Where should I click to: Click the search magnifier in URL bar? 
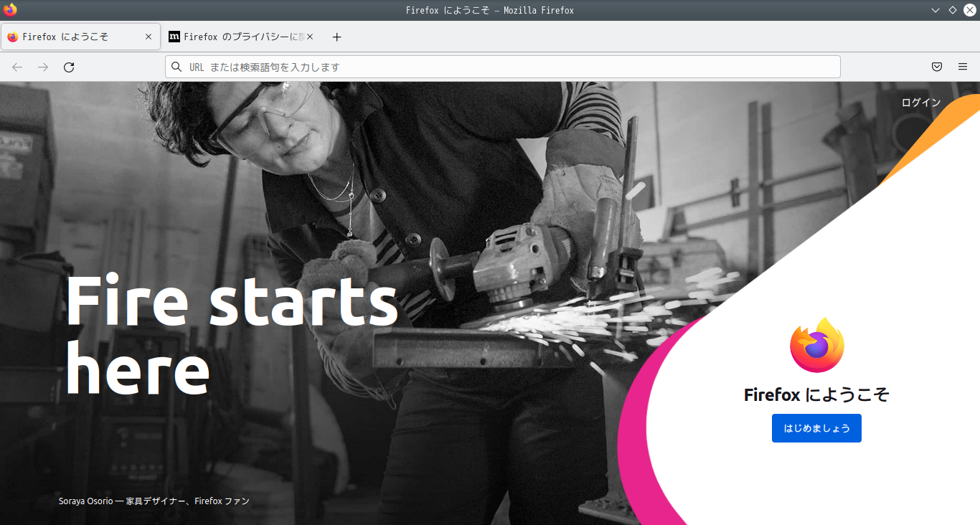click(176, 67)
